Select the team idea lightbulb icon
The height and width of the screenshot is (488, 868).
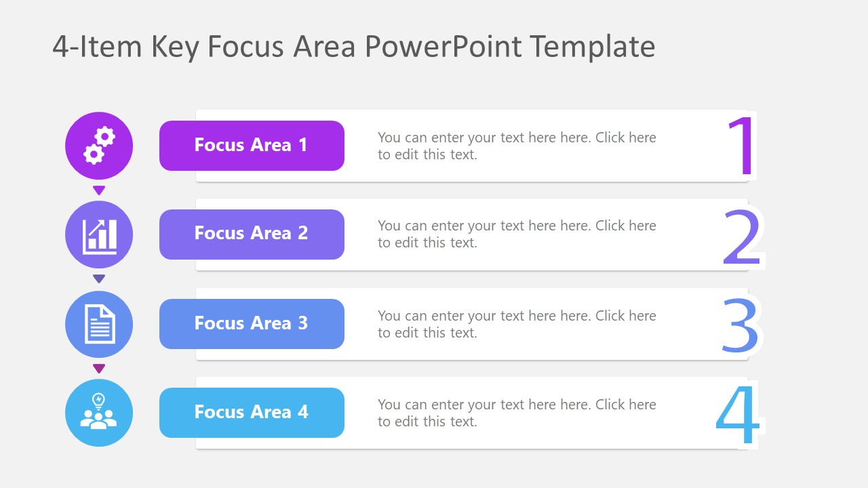[x=99, y=413]
